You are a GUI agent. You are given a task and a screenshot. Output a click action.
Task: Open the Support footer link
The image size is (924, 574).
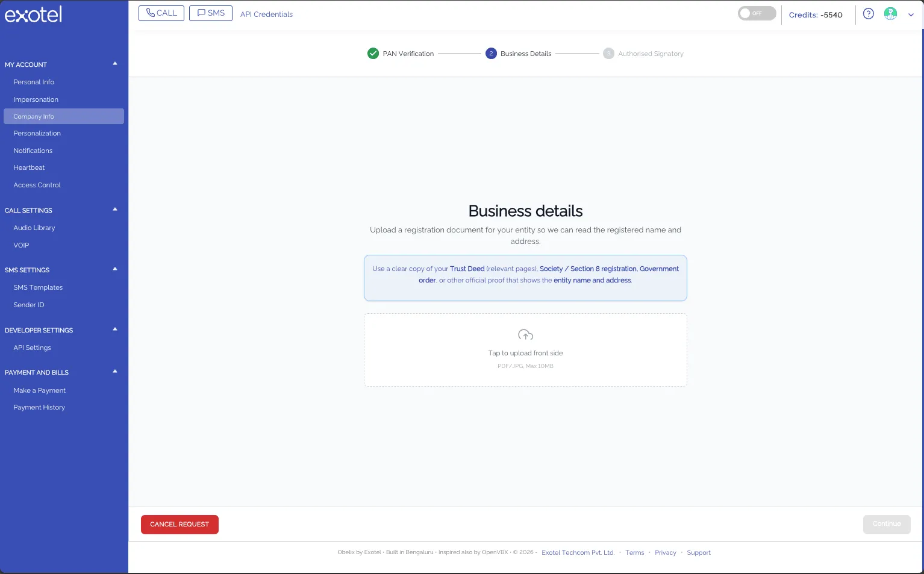699,552
